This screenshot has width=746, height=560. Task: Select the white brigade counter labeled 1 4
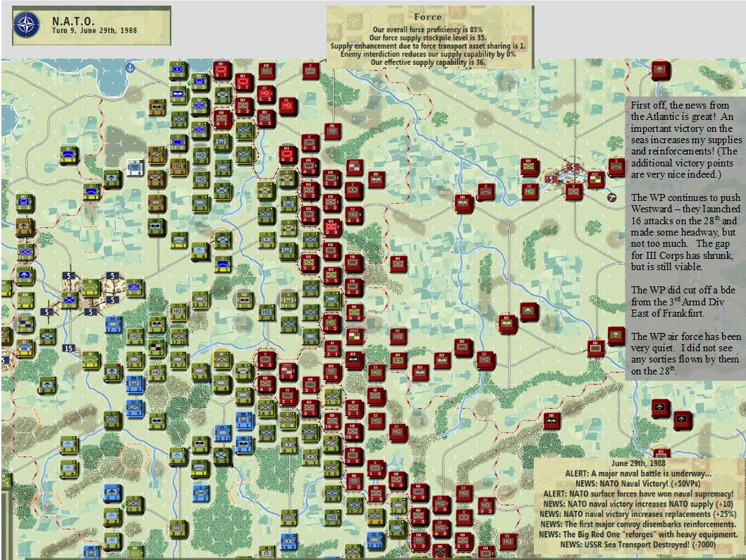click(134, 167)
